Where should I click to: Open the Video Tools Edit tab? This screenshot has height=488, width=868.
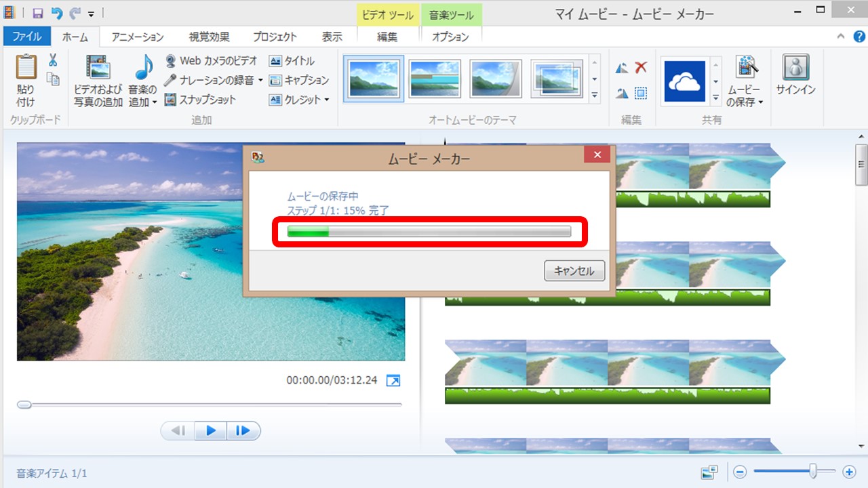click(387, 37)
